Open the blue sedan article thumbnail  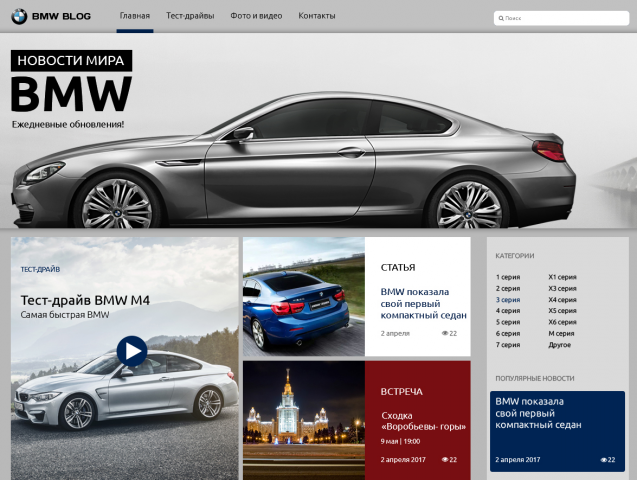tap(304, 297)
